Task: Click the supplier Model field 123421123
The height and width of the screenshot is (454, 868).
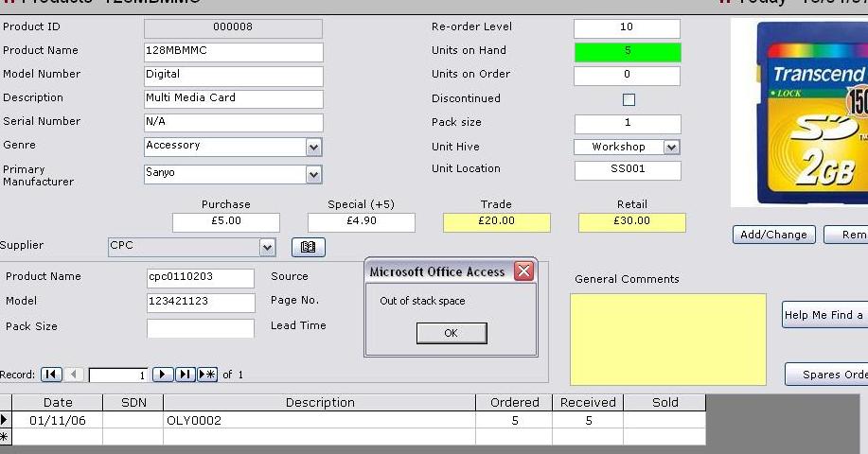Action: [x=201, y=303]
